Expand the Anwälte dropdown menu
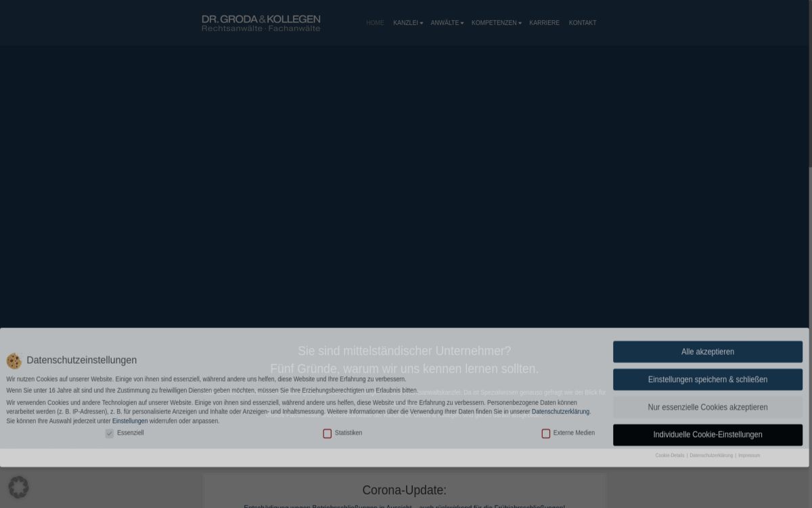The width and height of the screenshot is (812, 508). click(447, 23)
